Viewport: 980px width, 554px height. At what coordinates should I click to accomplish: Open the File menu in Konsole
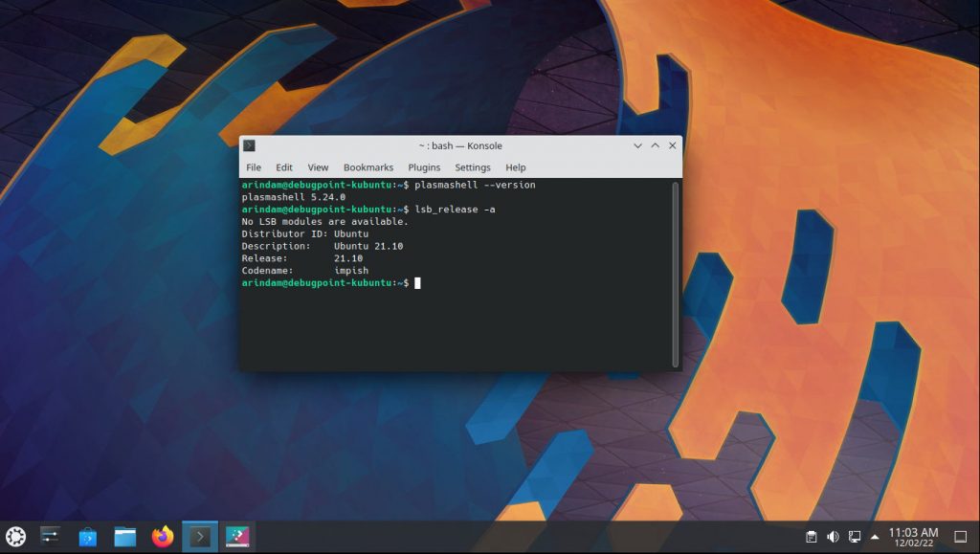tap(254, 166)
